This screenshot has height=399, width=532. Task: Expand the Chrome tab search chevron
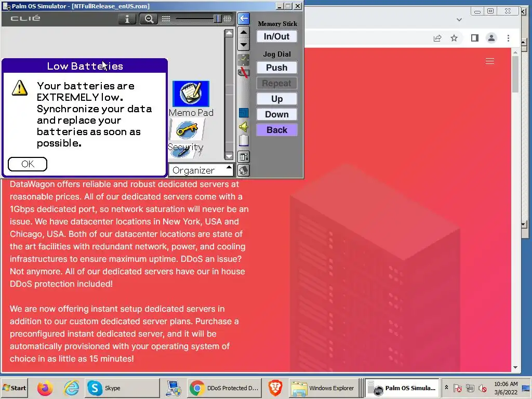[459, 20]
